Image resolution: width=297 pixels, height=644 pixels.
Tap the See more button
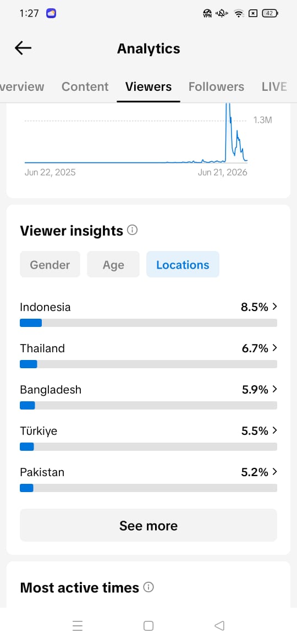coord(148,525)
